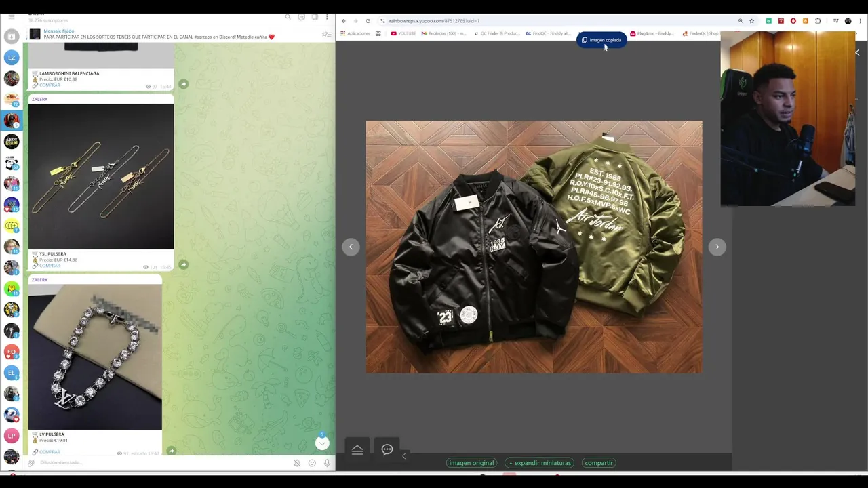Click 'imagen original' button
The height and width of the screenshot is (488, 868).
click(471, 463)
